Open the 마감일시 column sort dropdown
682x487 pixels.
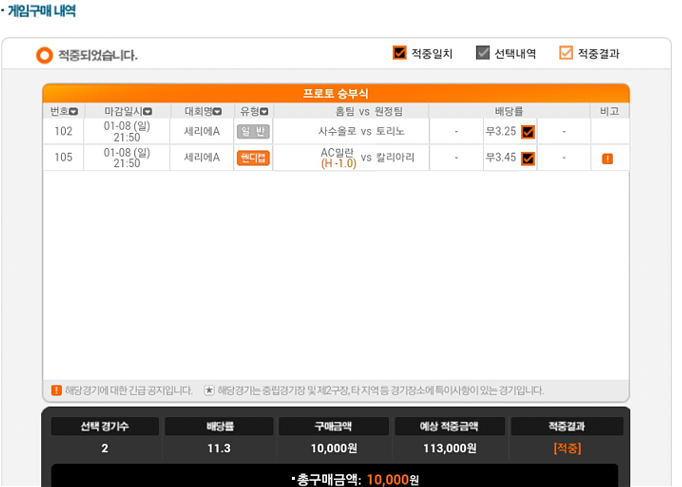click(x=148, y=112)
